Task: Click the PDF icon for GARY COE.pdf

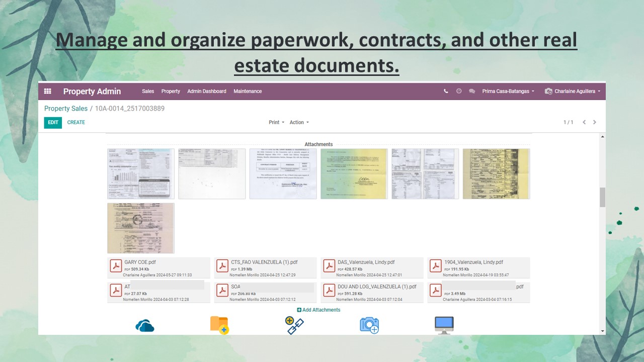Action: coord(116,266)
